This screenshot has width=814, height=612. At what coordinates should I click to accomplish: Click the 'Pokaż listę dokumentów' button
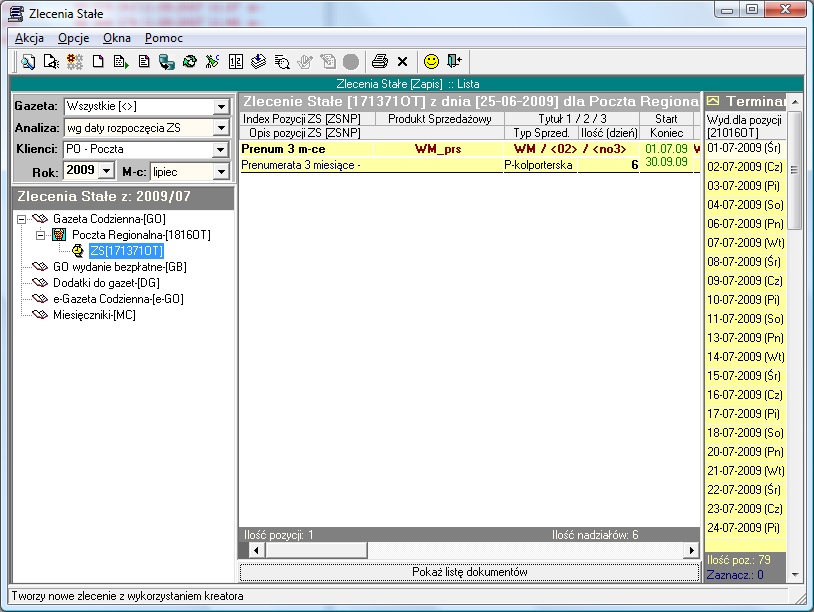[469, 572]
